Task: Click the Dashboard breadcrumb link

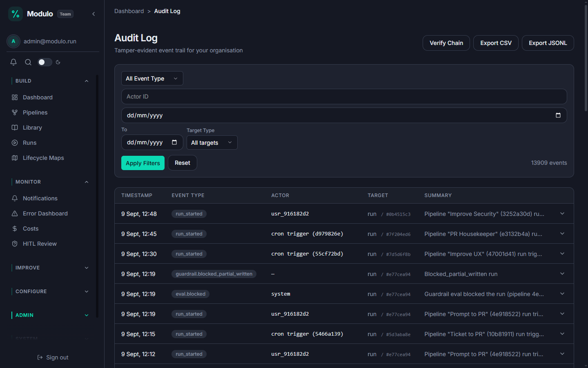Action: pyautogui.click(x=129, y=11)
